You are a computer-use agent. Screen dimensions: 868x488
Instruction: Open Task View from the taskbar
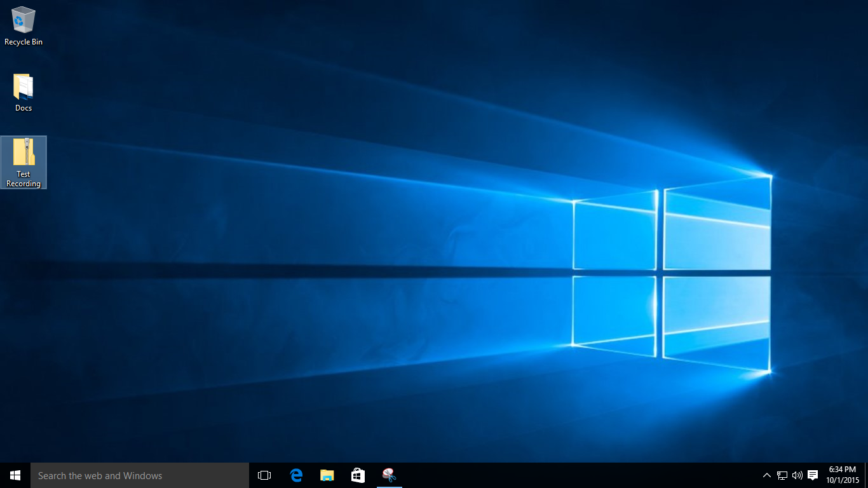(x=264, y=475)
